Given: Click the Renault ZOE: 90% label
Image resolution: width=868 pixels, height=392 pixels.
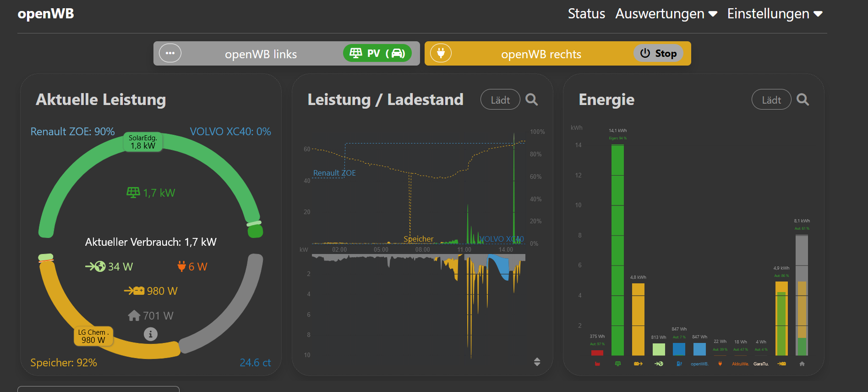Looking at the screenshot, I should click(72, 132).
